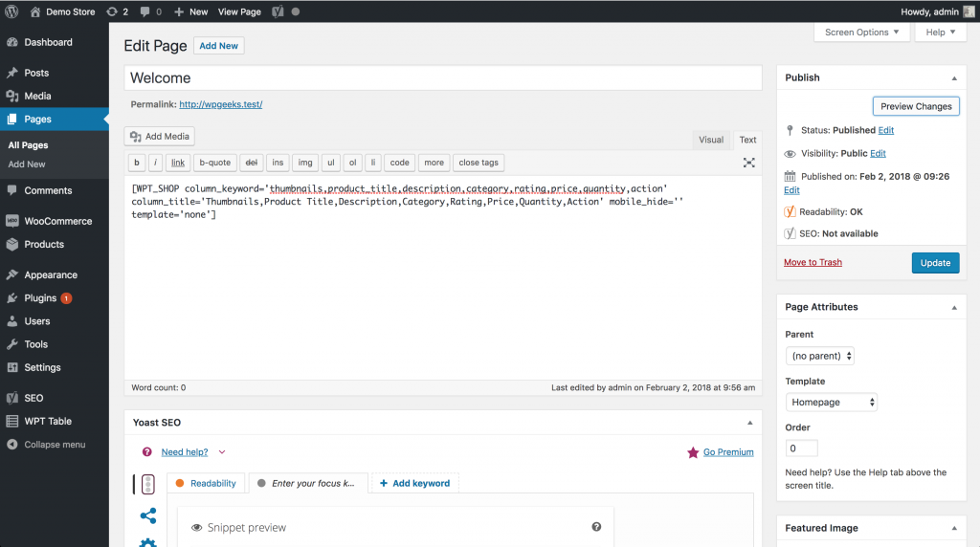980x547 pixels.
Task: Click the WooCommerce sidebar icon
Action: (x=11, y=221)
